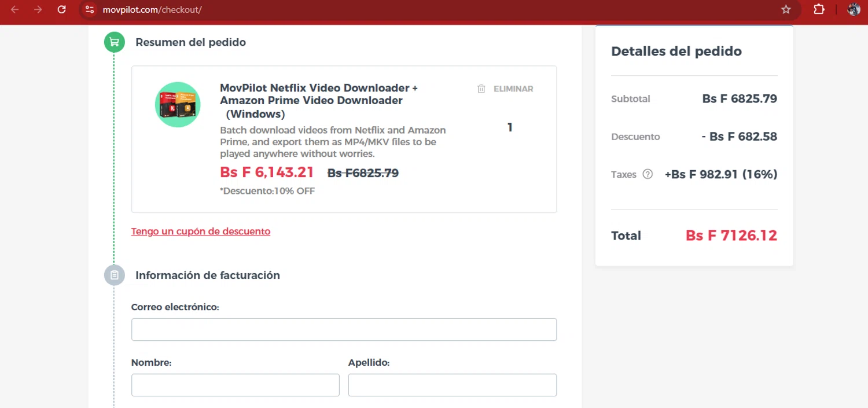This screenshot has width=868, height=408.
Task: Click the product bundle thumbnail image
Action: click(x=178, y=105)
